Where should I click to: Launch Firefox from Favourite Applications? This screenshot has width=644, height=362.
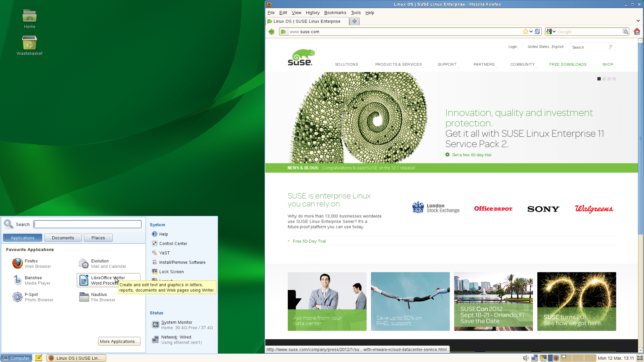tap(31, 263)
